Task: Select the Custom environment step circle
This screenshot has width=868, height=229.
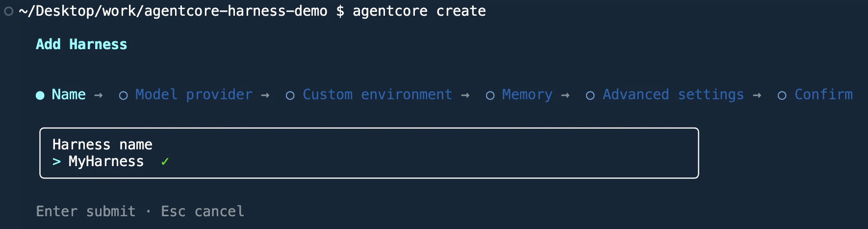Action: (x=290, y=96)
